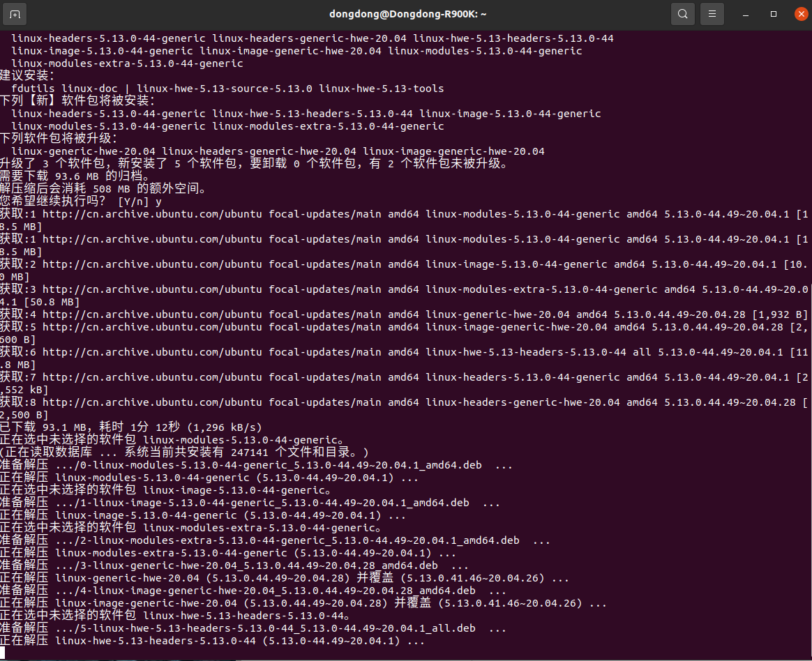This screenshot has width=812, height=661.
Task: Close the terminal window
Action: tap(800, 14)
